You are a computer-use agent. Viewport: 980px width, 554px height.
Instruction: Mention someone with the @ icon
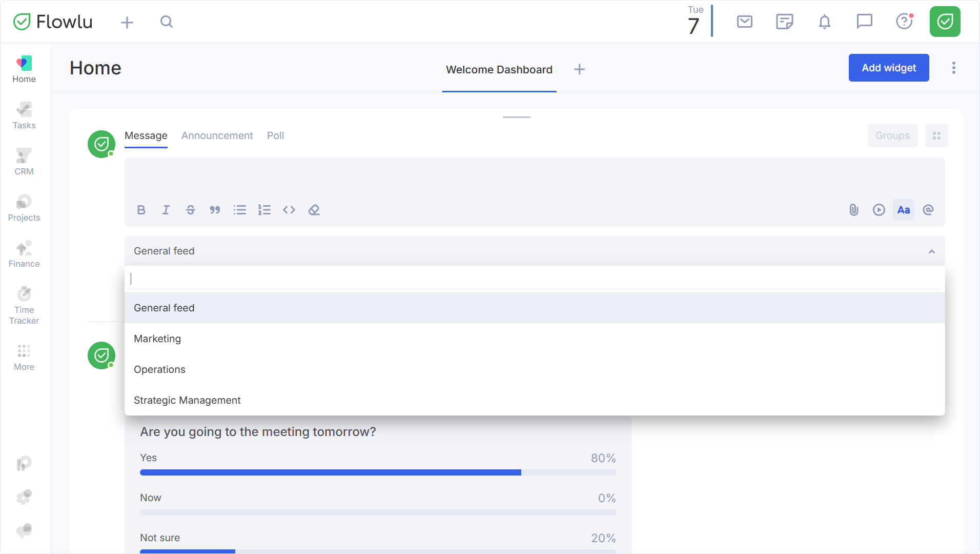[928, 210]
